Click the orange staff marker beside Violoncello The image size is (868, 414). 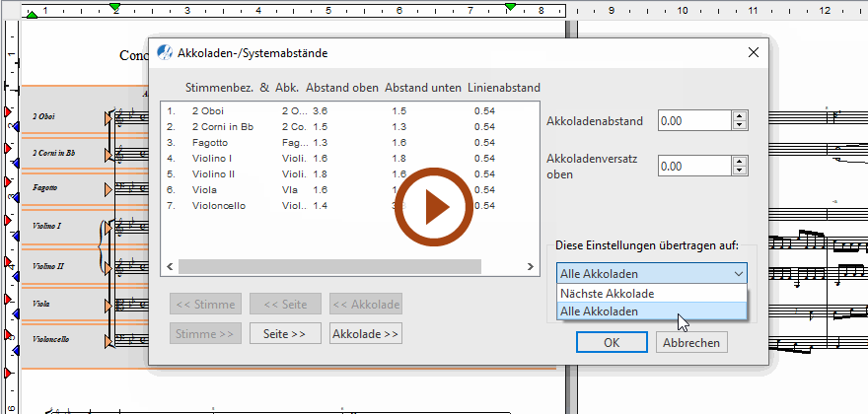tap(108, 341)
